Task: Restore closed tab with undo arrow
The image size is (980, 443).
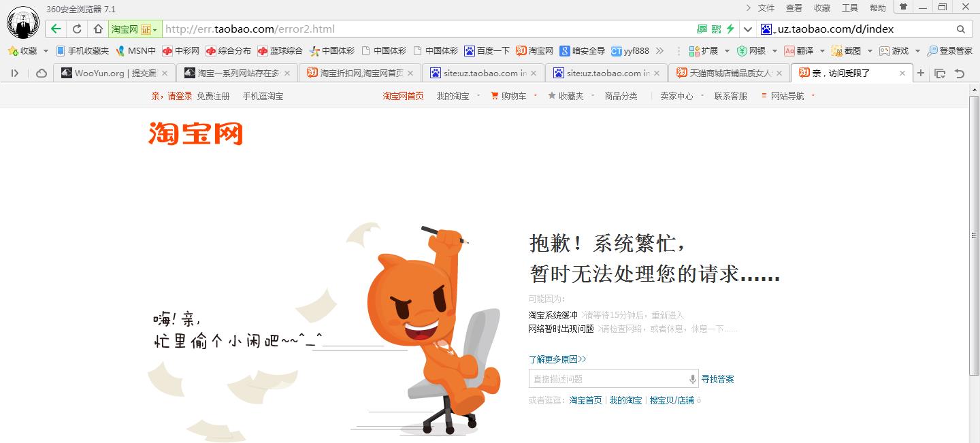Action: tap(960, 73)
